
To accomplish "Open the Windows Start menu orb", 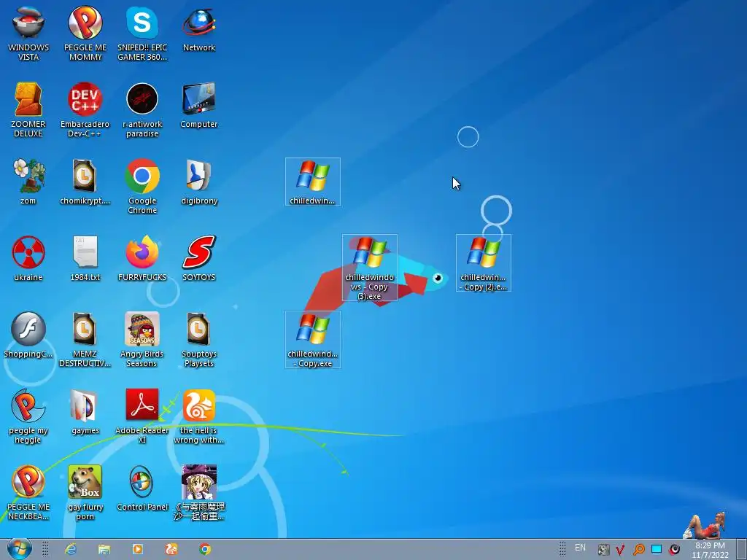I will tap(19, 549).
